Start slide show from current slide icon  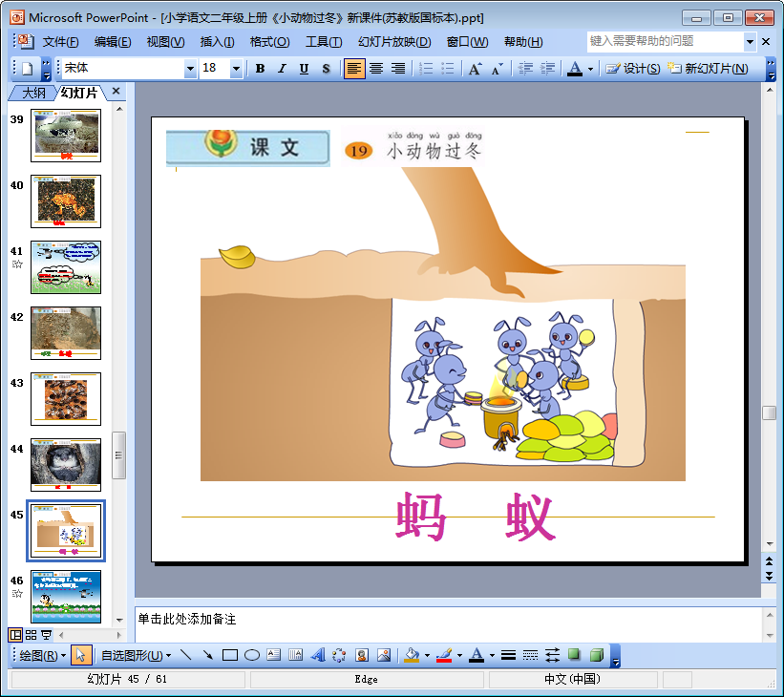pyautogui.click(x=46, y=635)
